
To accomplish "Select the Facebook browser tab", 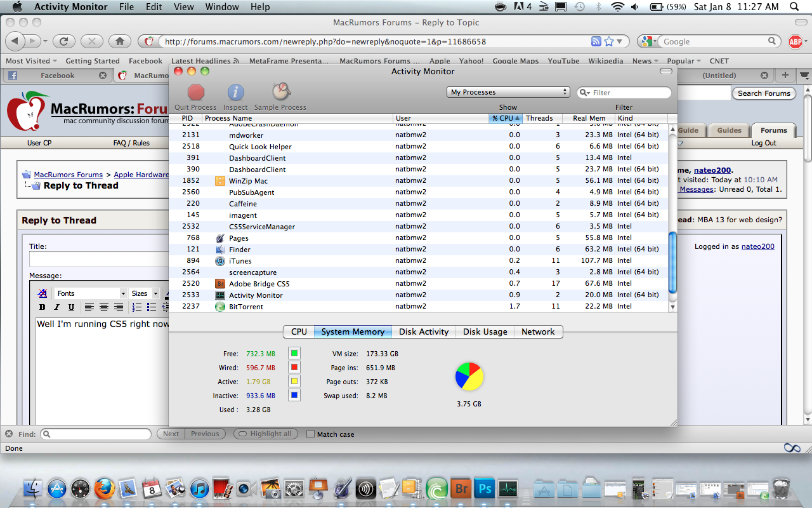I will click(x=57, y=75).
